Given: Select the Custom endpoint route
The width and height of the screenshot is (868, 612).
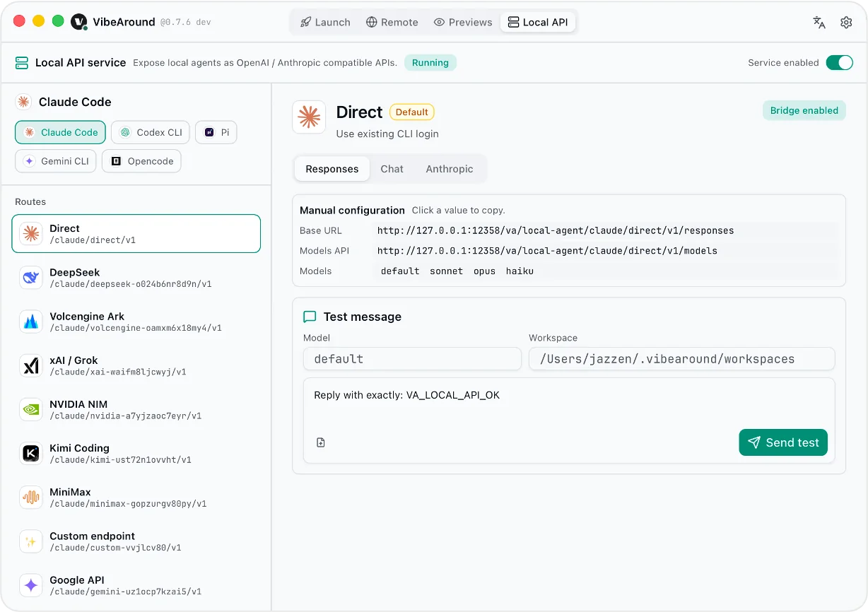Looking at the screenshot, I should [x=136, y=541].
